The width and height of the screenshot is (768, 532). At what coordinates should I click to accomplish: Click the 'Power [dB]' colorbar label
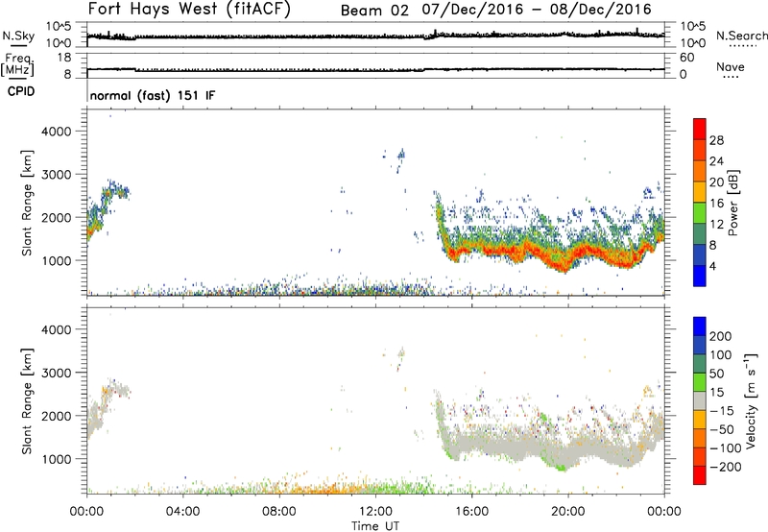coord(733,203)
